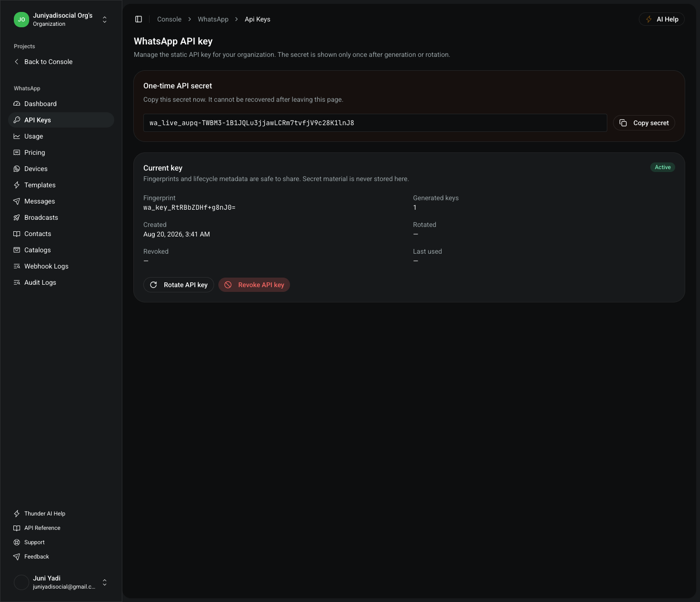Click the green JO organization avatar
The image size is (700, 602).
click(22, 20)
